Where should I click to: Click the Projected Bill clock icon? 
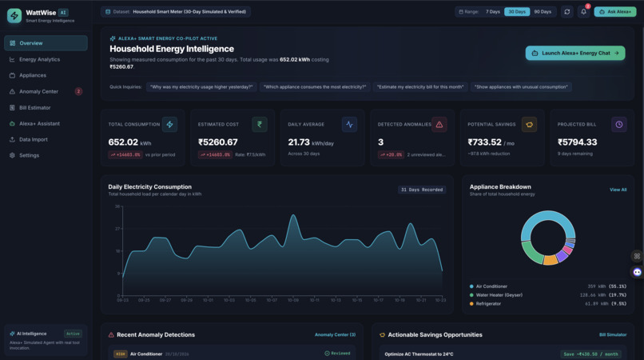619,124
